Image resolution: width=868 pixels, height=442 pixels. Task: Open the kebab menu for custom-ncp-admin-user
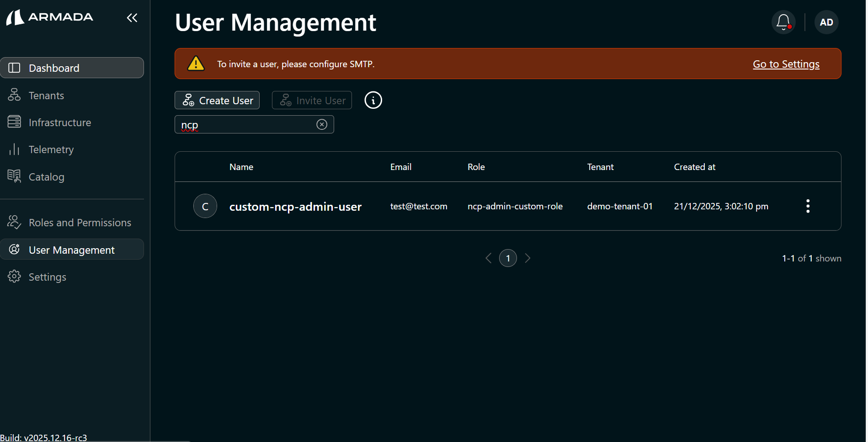click(808, 206)
